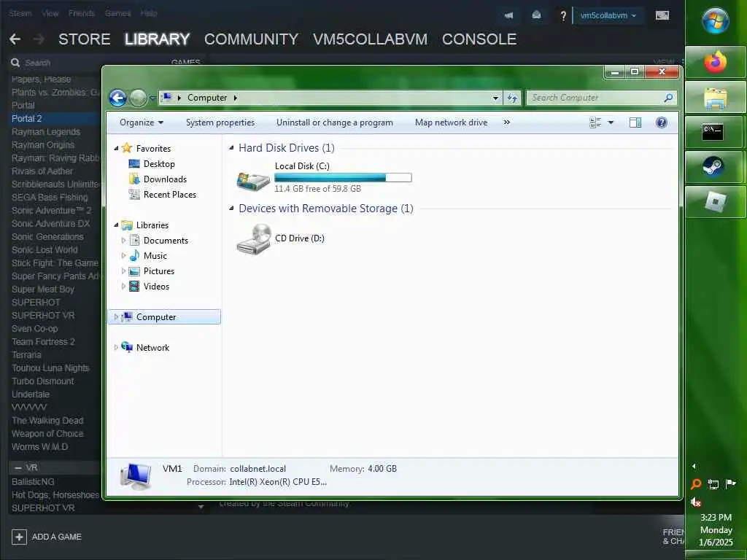Open recent pages dropdown next to forward button
Screen dimensions: 747x560
(x=152, y=98)
